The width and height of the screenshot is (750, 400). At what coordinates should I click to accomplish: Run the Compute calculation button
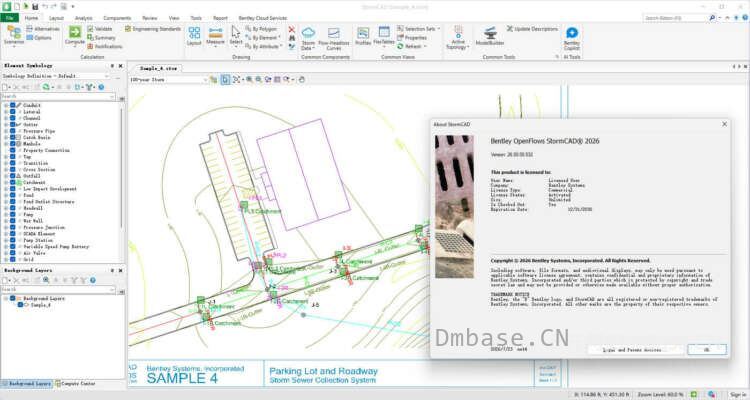pos(75,36)
